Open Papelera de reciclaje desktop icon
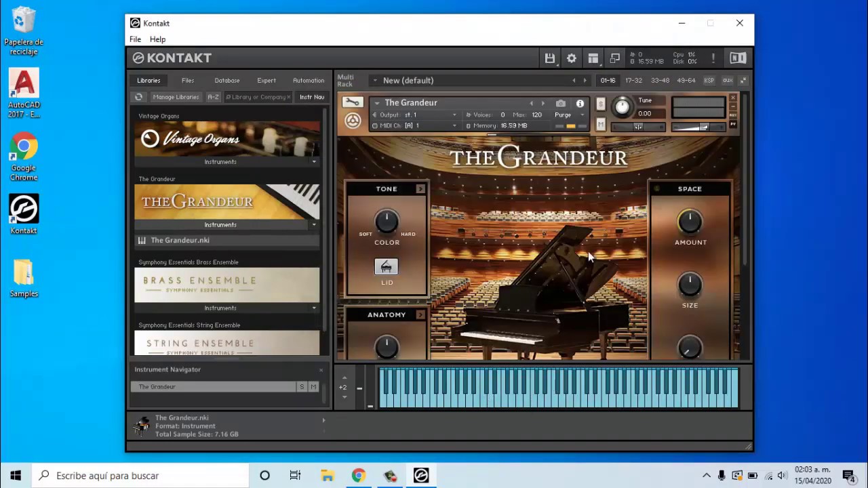Viewport: 868px width, 488px height. click(x=24, y=31)
